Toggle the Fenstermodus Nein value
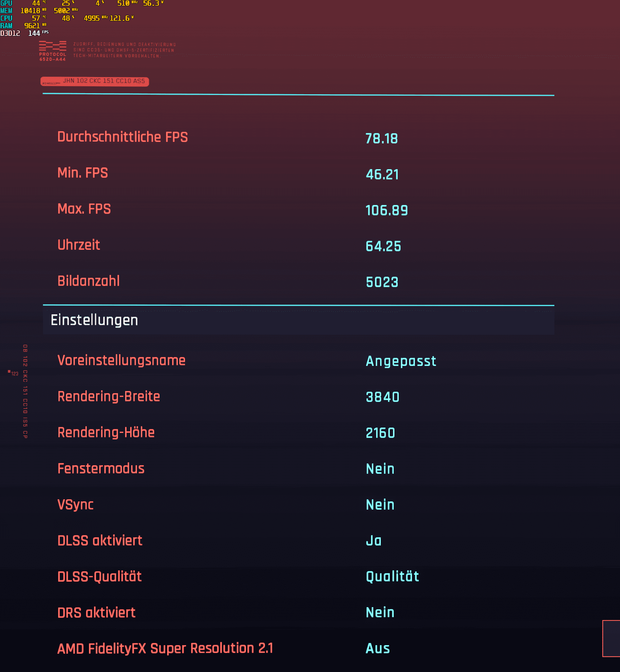The width and height of the screenshot is (620, 672). click(380, 469)
